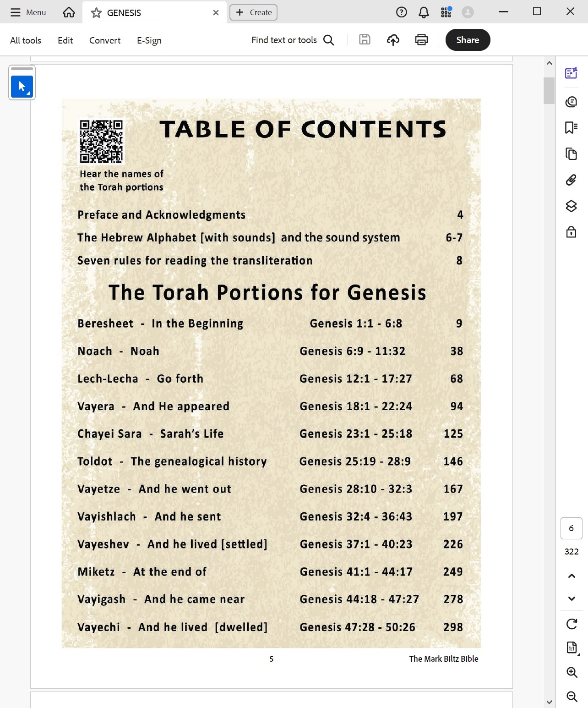This screenshot has width=588, height=708.
Task: Click 'Genesis 47:28 - 50:26' reference
Action: click(x=357, y=627)
